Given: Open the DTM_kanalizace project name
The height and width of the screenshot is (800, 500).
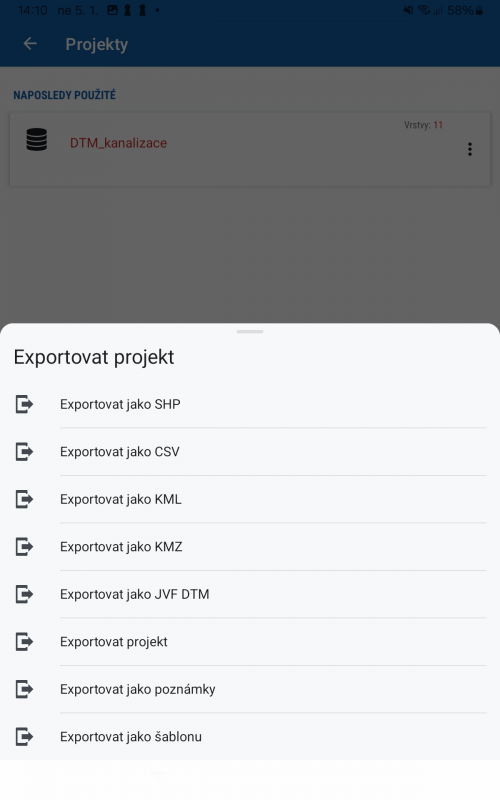Looking at the screenshot, I should coord(118,143).
